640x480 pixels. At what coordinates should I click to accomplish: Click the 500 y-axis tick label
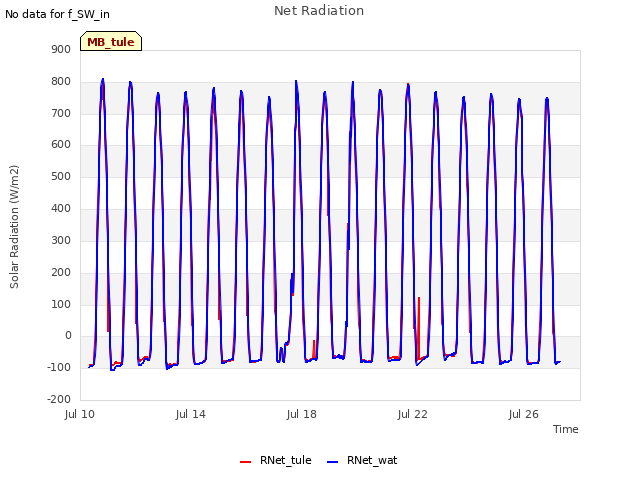pos(61,176)
